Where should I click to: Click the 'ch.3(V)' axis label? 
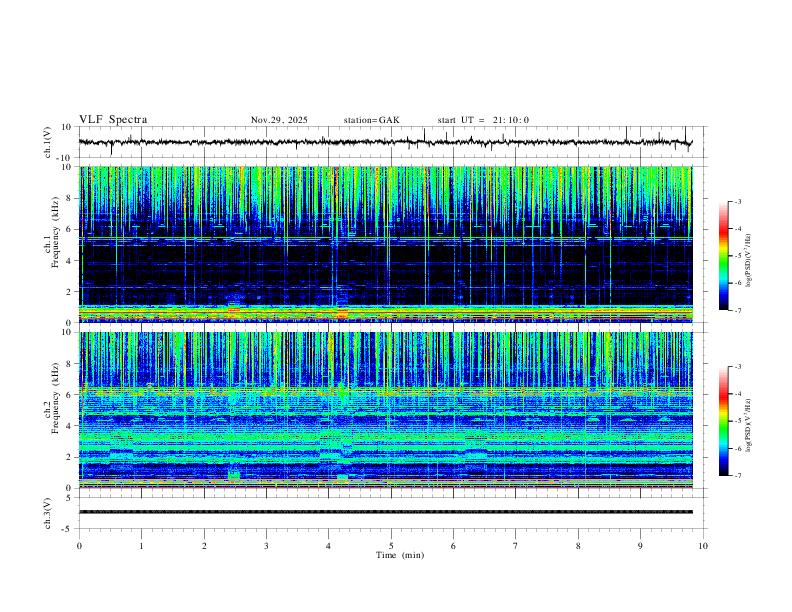coord(48,514)
